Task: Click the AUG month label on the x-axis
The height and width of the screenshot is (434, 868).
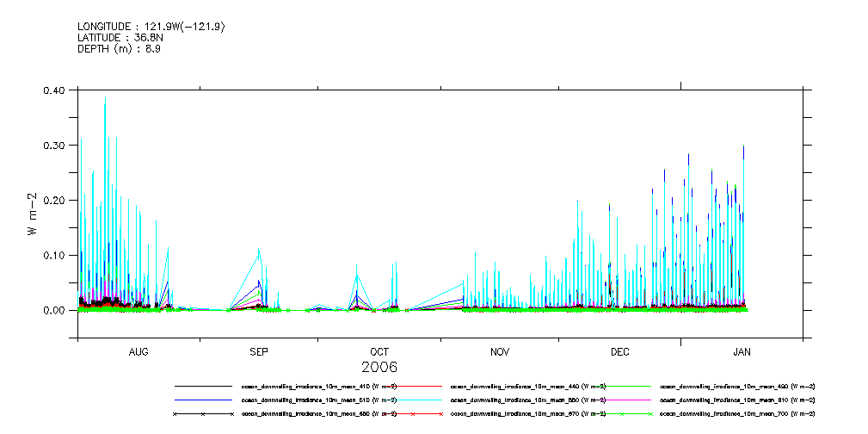Action: (139, 352)
